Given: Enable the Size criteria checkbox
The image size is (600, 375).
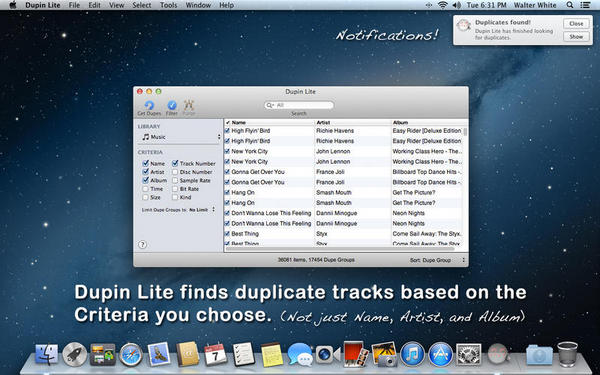Looking at the screenshot, I should (145, 197).
